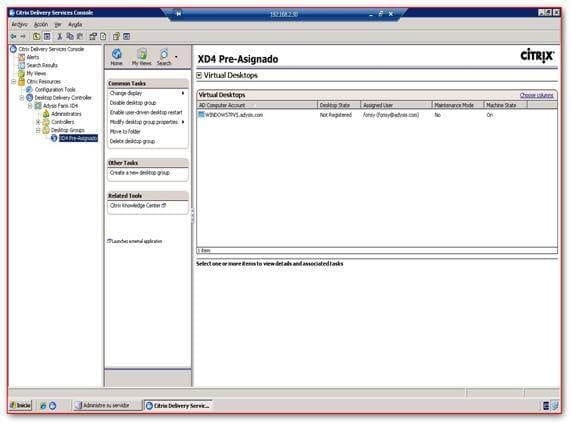Sort by Machine State column header
This screenshot has height=425, width=571.
tap(505, 105)
